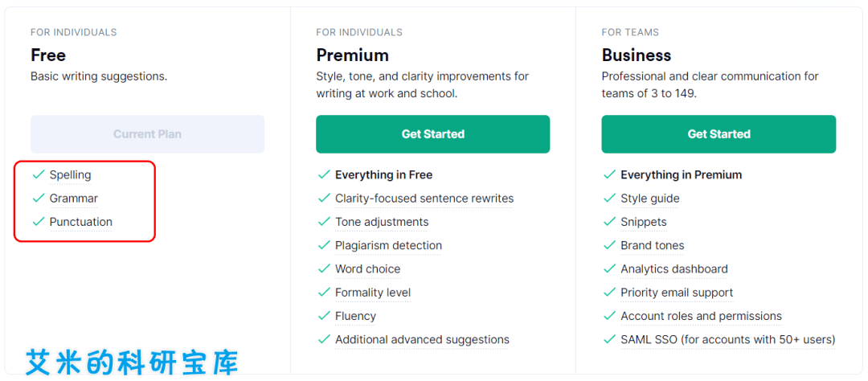This screenshot has height=381, width=868.
Task: Select the Formality level feature text
Action: click(x=373, y=293)
